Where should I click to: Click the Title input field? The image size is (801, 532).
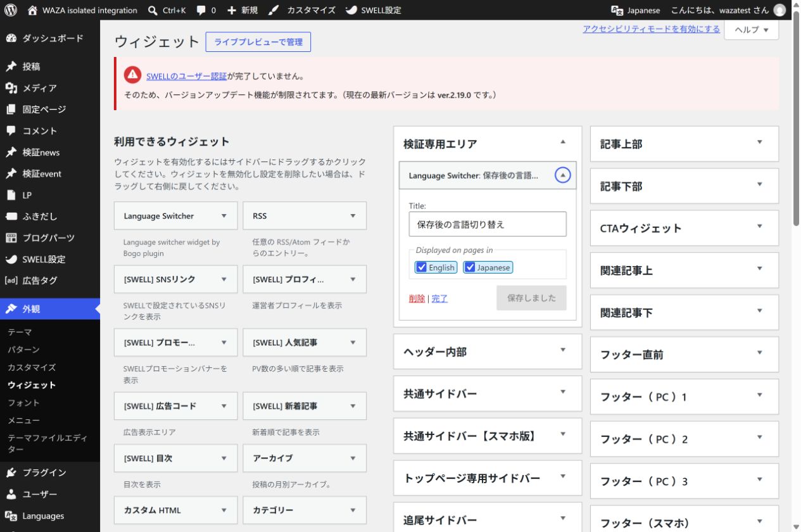coord(488,224)
